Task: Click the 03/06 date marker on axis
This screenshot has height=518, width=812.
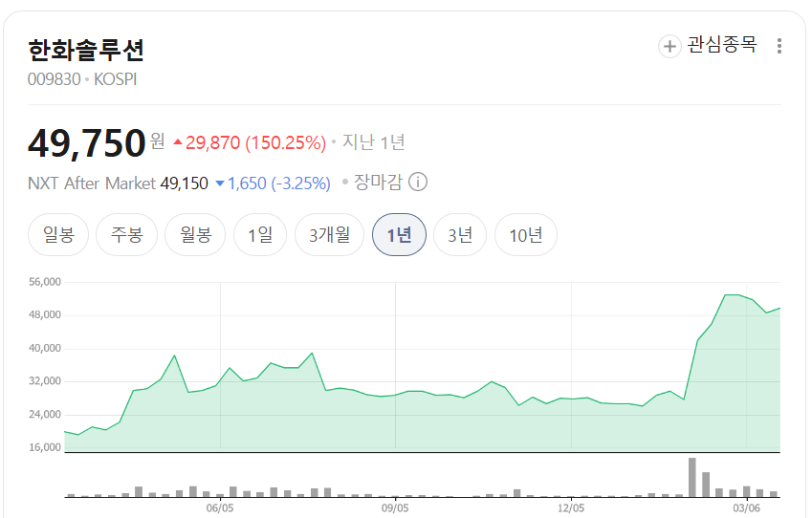Action: point(746,507)
